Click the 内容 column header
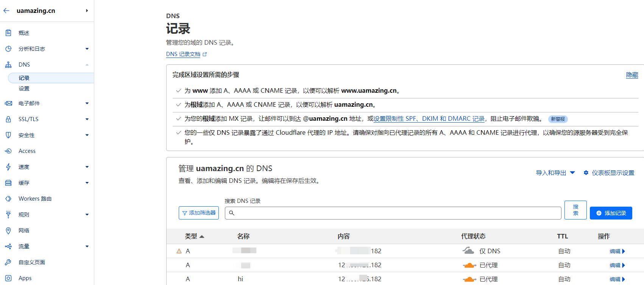 coord(344,236)
